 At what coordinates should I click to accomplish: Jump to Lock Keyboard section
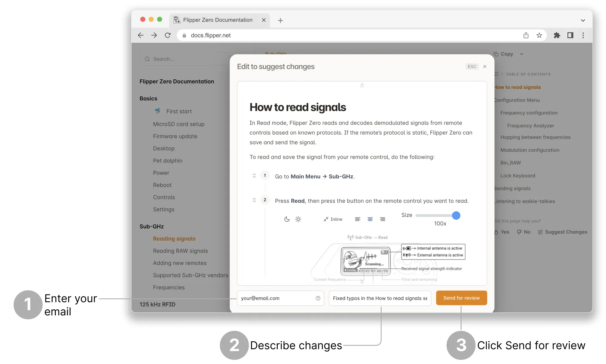coord(518,176)
